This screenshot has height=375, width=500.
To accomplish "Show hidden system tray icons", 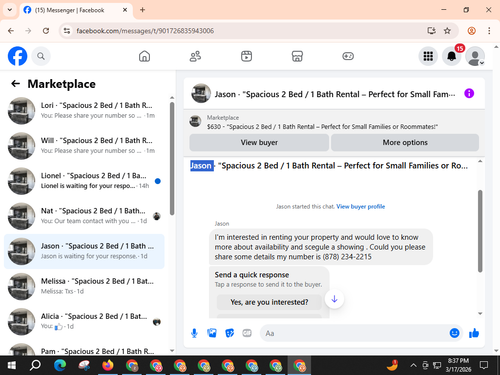I will (413, 366).
